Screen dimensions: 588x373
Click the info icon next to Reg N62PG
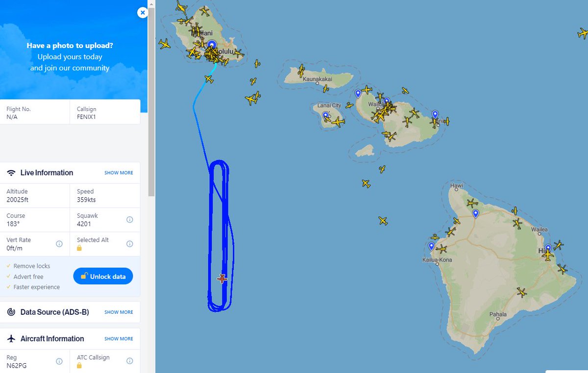click(59, 361)
